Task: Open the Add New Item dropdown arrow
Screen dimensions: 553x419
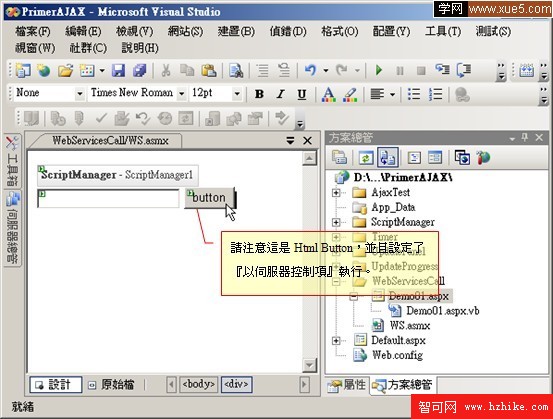Action: pos(102,71)
